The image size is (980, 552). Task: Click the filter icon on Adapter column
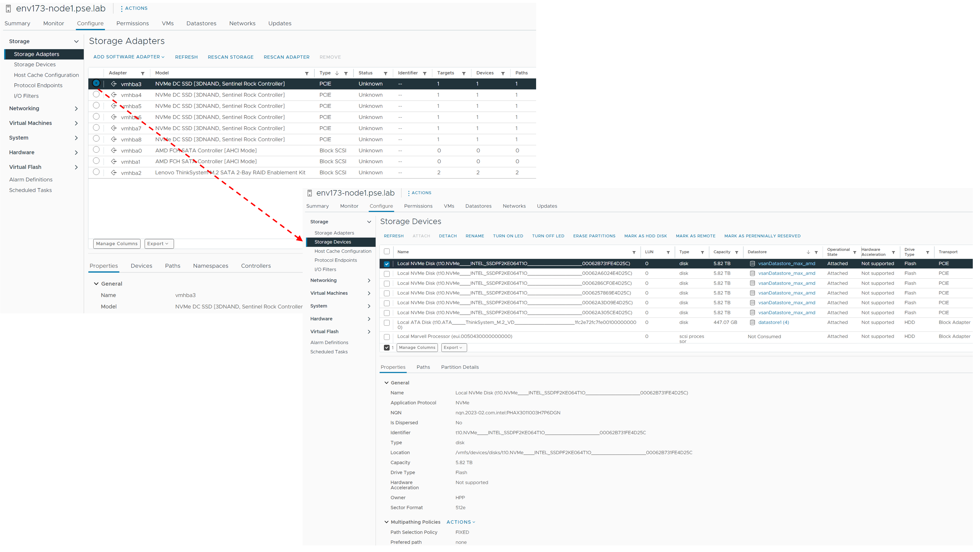coord(143,73)
